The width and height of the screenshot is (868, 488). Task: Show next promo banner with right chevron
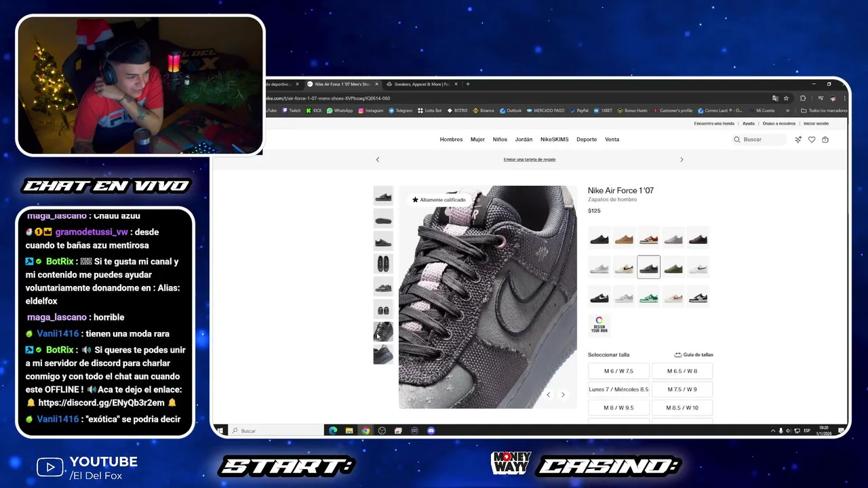[x=682, y=159]
